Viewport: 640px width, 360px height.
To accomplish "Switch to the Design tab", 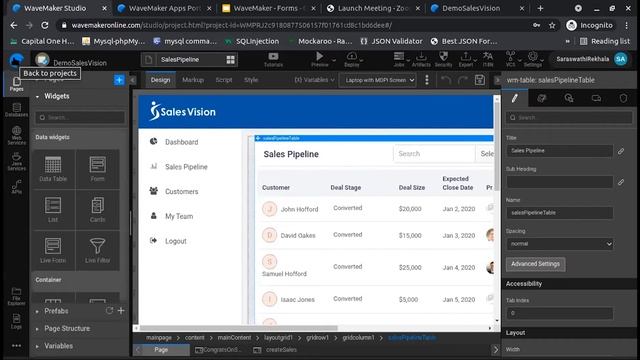I will [160, 80].
